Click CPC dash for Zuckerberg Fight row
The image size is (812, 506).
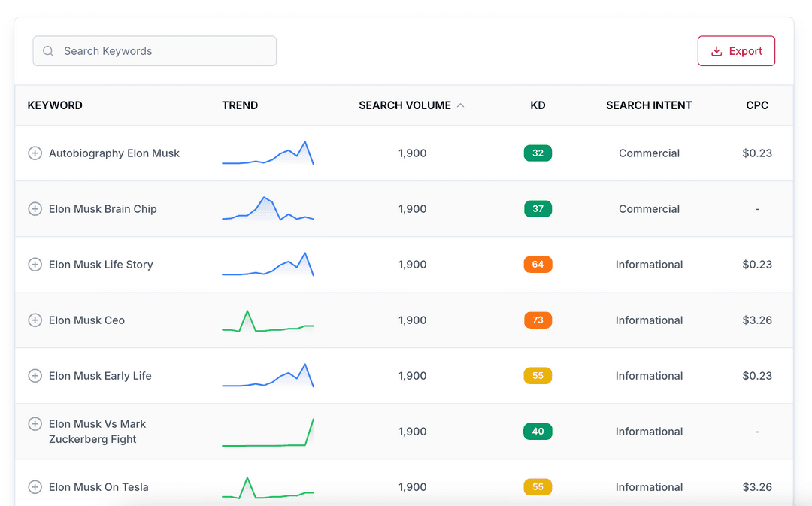(x=757, y=432)
